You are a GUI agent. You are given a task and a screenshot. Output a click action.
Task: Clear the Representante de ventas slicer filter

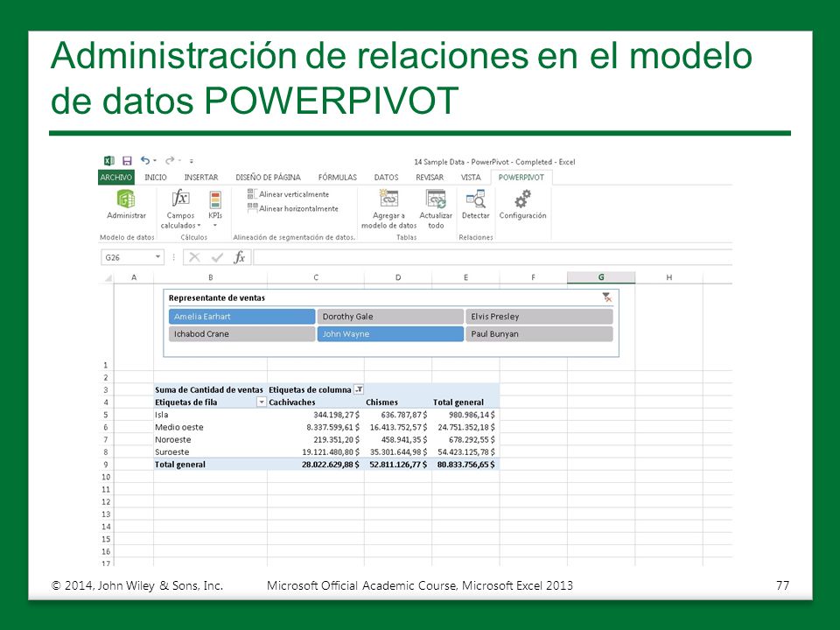pyautogui.click(x=606, y=297)
